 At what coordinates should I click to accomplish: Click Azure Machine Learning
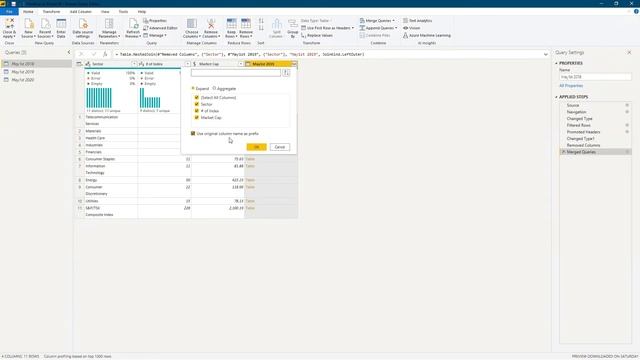pos(427,36)
